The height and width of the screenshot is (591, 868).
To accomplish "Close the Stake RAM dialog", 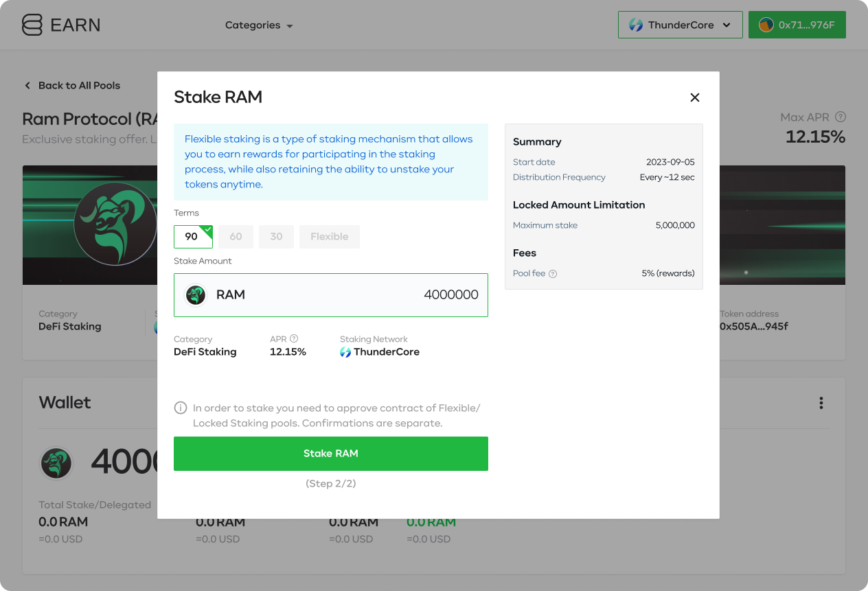I will (695, 97).
